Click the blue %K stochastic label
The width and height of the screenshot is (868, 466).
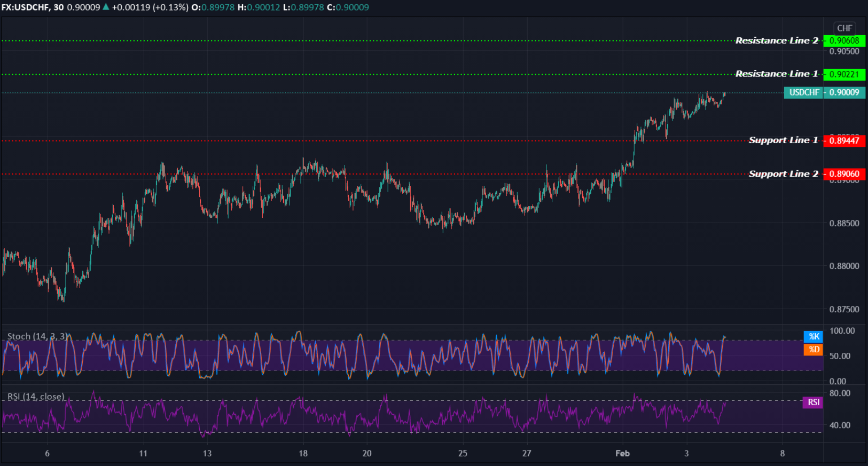(814, 336)
